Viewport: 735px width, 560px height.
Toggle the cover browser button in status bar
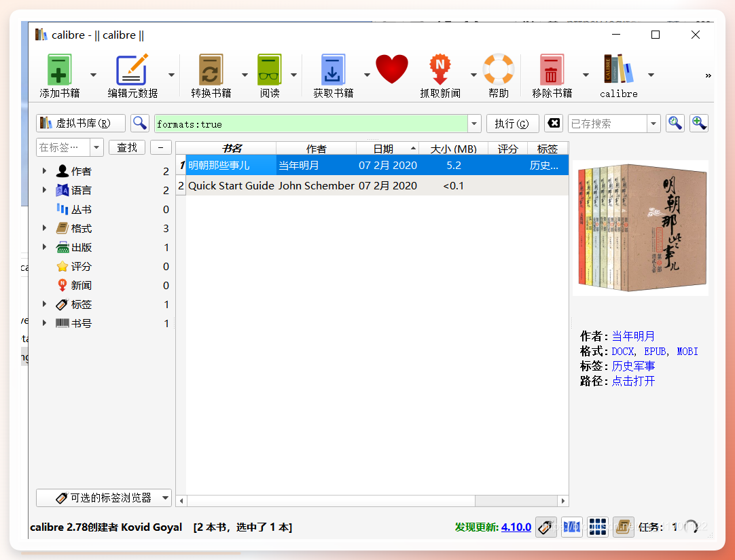click(572, 527)
